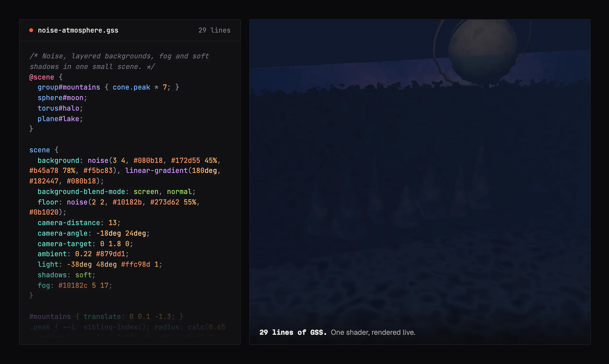Viewport: 609px width, 364px height.
Task: Click the 'translate' property in #mountains rule
Action: (102, 317)
